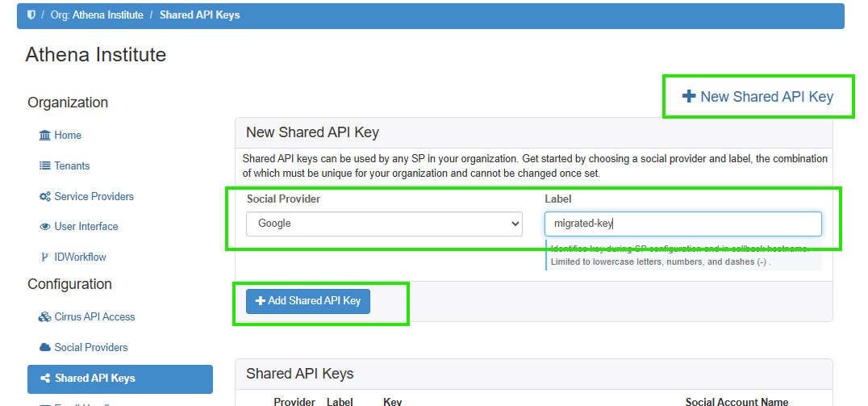The height and width of the screenshot is (406, 868).
Task: Click the Shared API Keys breadcrumb item
Action: coord(199,15)
